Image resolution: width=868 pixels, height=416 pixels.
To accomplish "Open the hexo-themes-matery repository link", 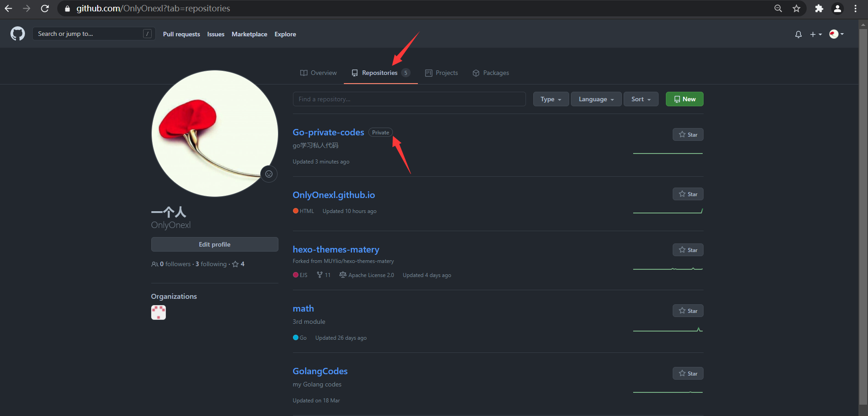I will coord(336,249).
